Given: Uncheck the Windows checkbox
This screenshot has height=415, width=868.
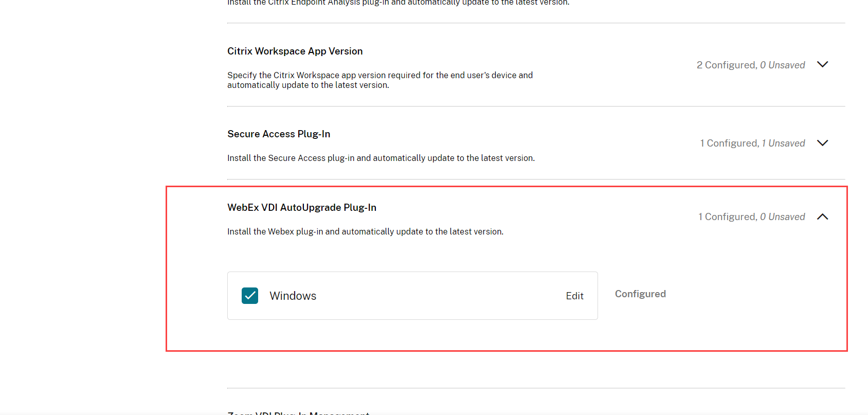Looking at the screenshot, I should click(x=250, y=296).
